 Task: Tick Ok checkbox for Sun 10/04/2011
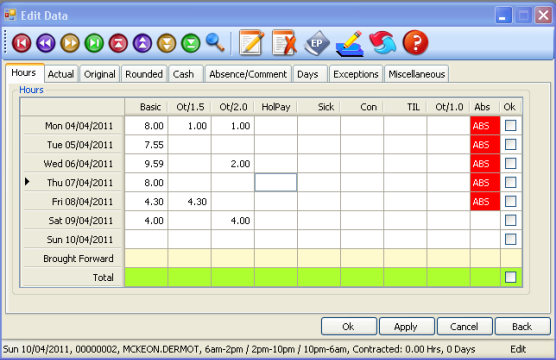[x=510, y=239]
